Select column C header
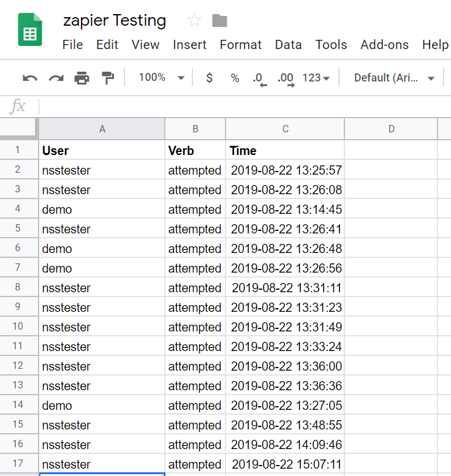This screenshot has width=451, height=476. pos(285,129)
